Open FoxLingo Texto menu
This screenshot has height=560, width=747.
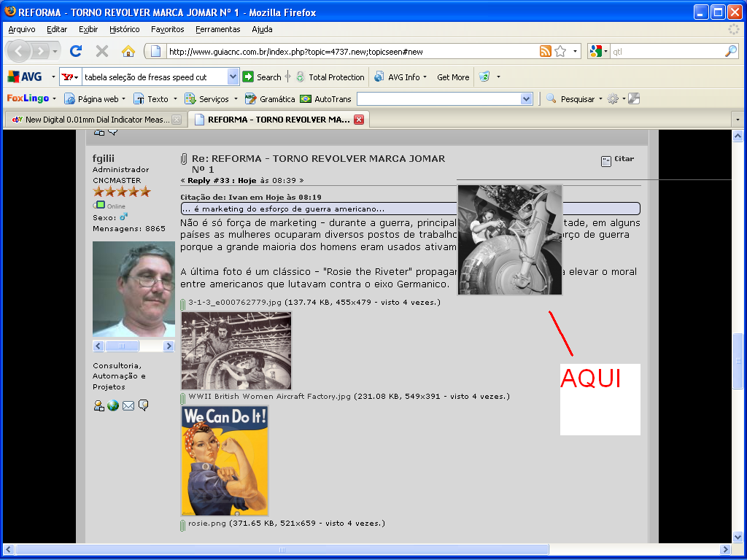pyautogui.click(x=155, y=98)
